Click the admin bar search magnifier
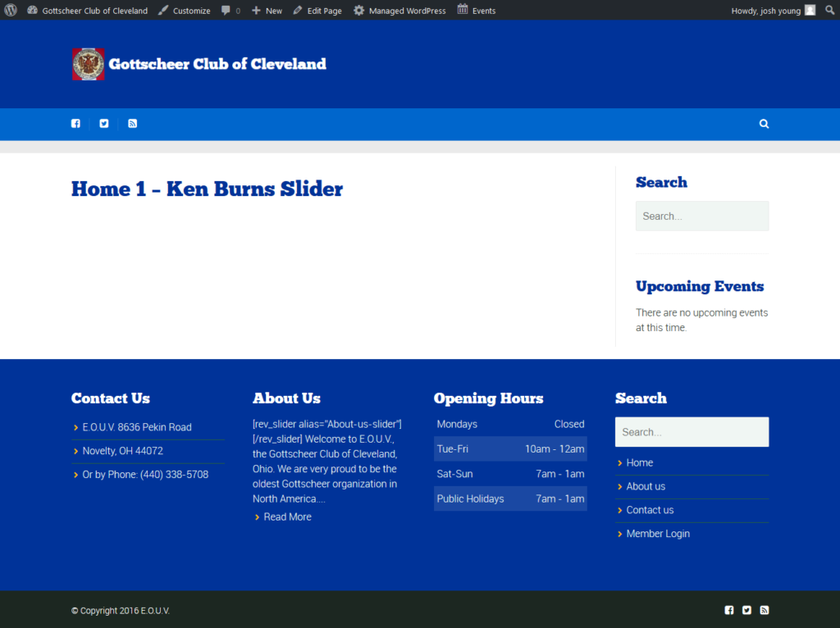Screen dimensions: 840x628 point(830,10)
